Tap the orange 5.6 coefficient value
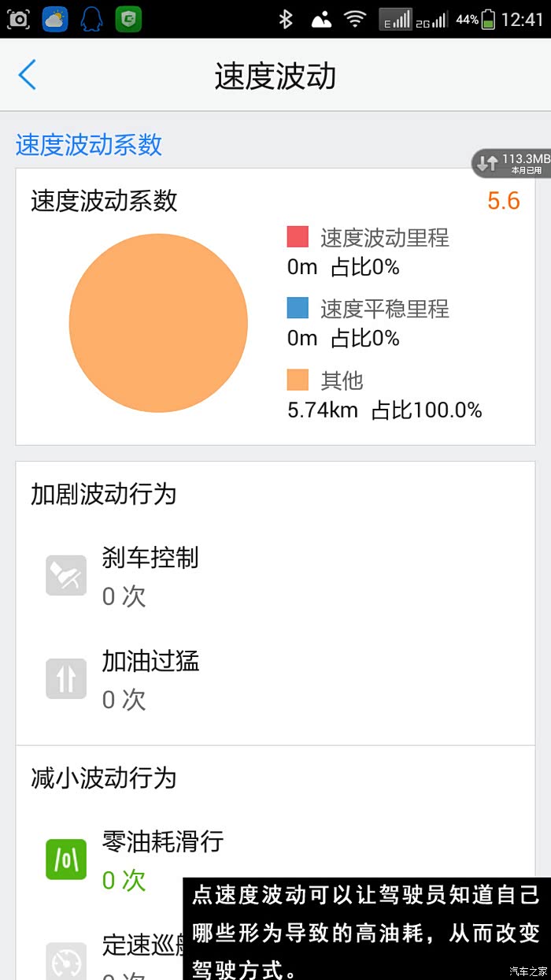This screenshot has height=980, width=551. tap(503, 201)
